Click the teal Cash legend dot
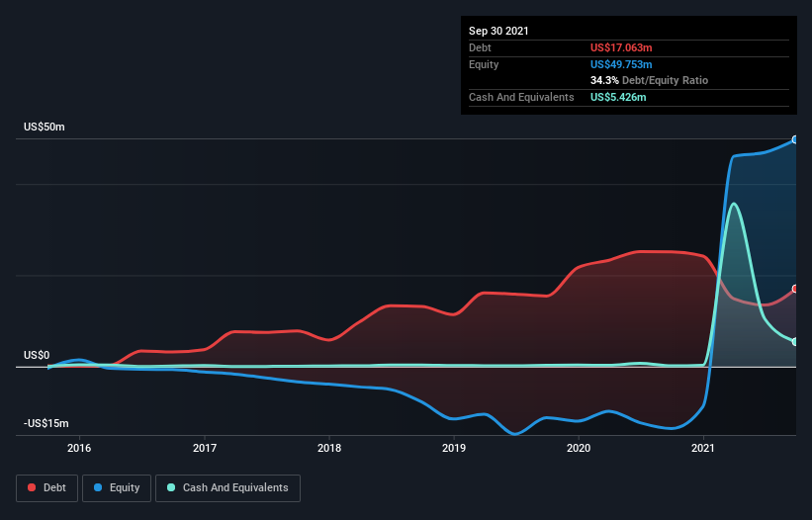The image size is (812, 520). point(171,487)
